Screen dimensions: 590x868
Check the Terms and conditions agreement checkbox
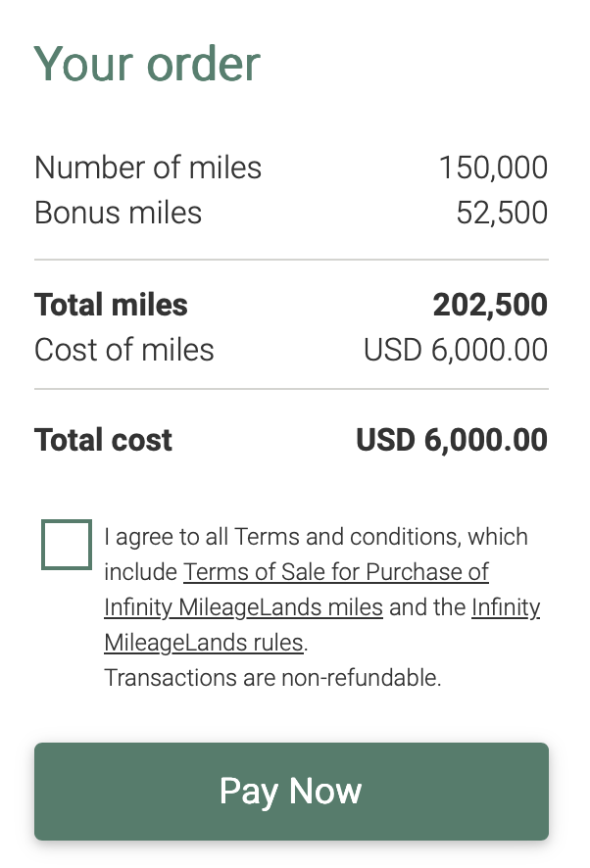coord(66,545)
